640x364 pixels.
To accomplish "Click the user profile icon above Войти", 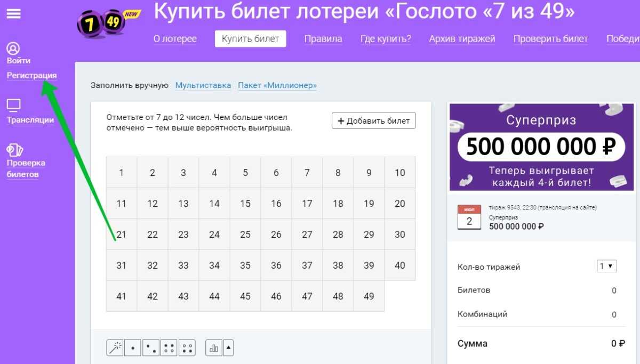I will (13, 48).
